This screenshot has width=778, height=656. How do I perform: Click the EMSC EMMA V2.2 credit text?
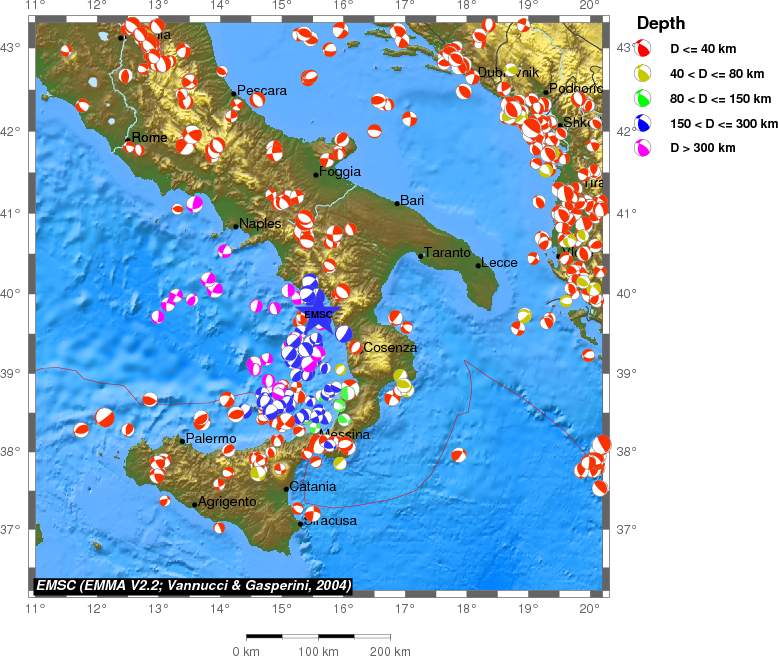point(193,585)
